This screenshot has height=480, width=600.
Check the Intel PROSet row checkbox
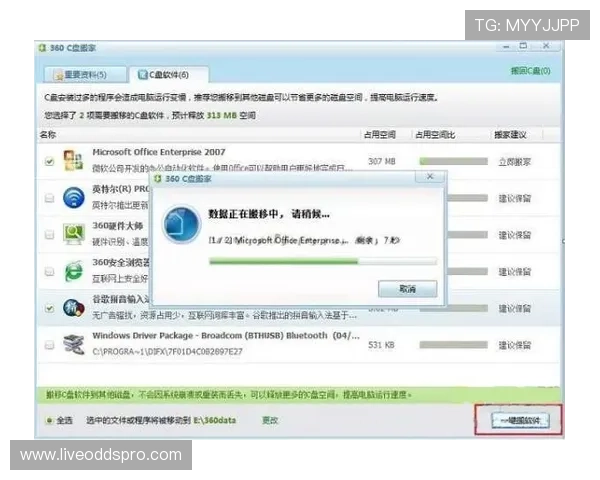49,198
